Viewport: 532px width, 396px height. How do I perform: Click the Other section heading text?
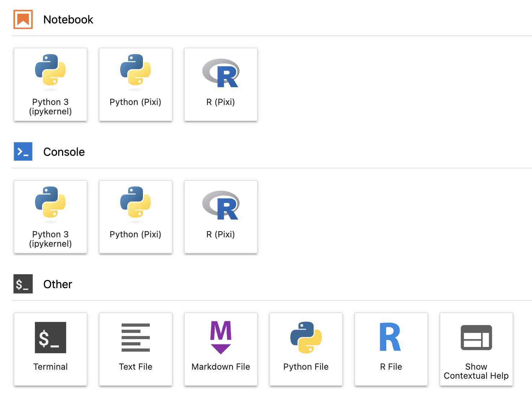point(58,284)
